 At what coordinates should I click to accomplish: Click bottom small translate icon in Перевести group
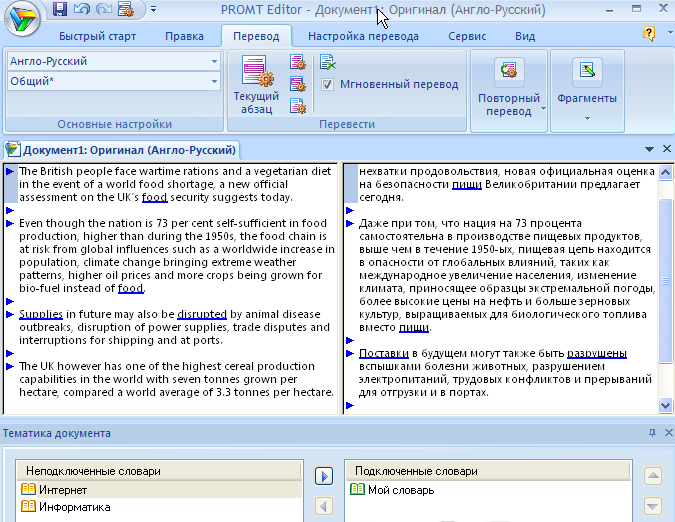tap(297, 105)
